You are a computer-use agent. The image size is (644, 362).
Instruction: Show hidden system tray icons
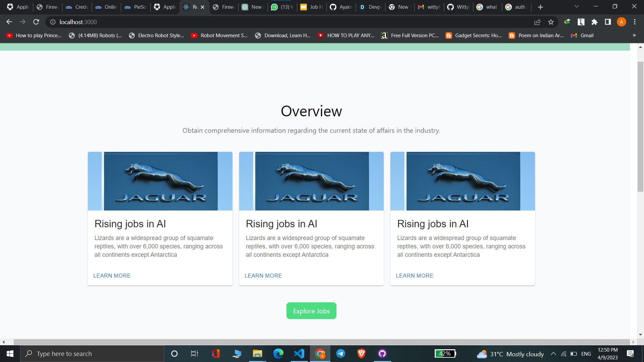(x=553, y=354)
